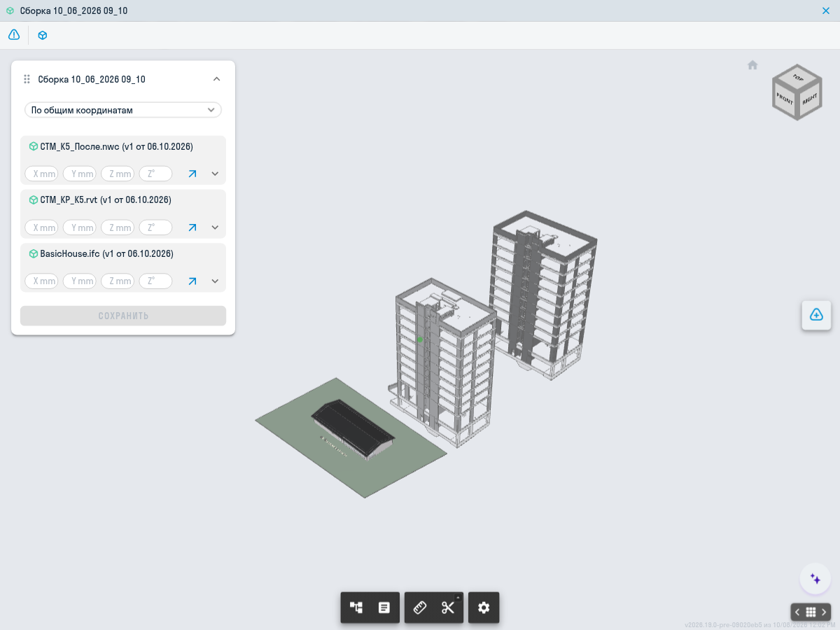Expand the BasicHouse.ifc model card
This screenshot has height=630, width=840.
[x=215, y=281]
